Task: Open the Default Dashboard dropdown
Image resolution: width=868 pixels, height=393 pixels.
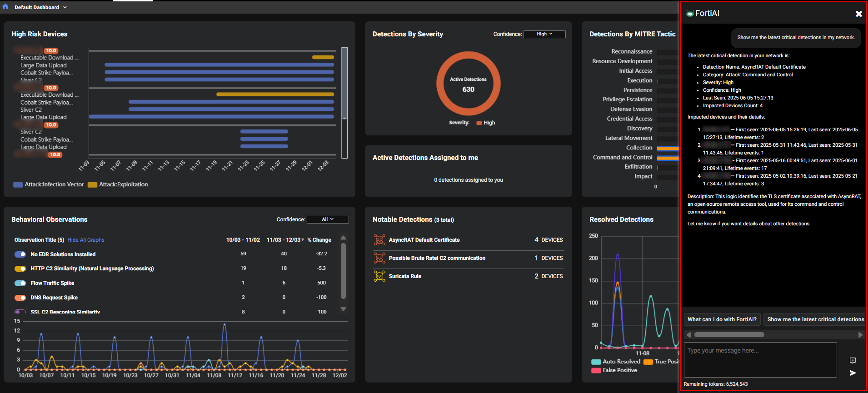Action: point(65,7)
